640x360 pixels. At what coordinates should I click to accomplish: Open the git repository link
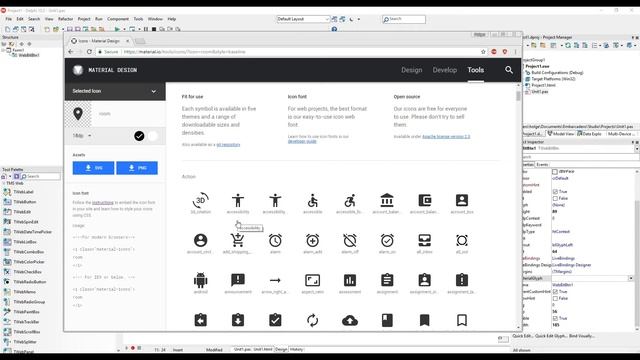(228, 144)
